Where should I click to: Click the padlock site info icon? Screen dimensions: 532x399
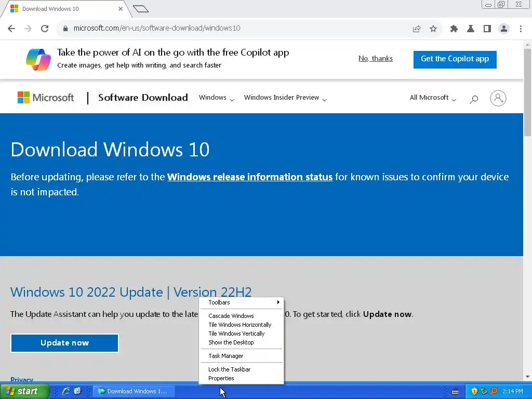[x=65, y=29]
